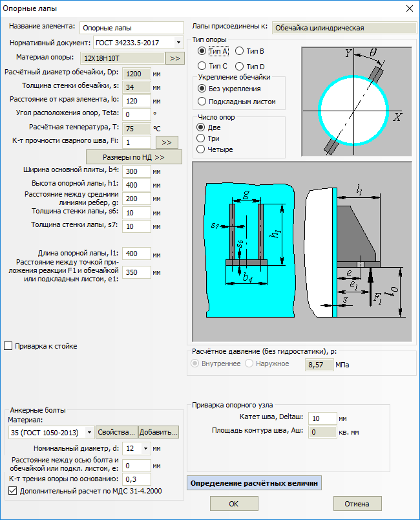Click Определение расчётных величин button
This screenshot has height=520, width=420.
254,483
